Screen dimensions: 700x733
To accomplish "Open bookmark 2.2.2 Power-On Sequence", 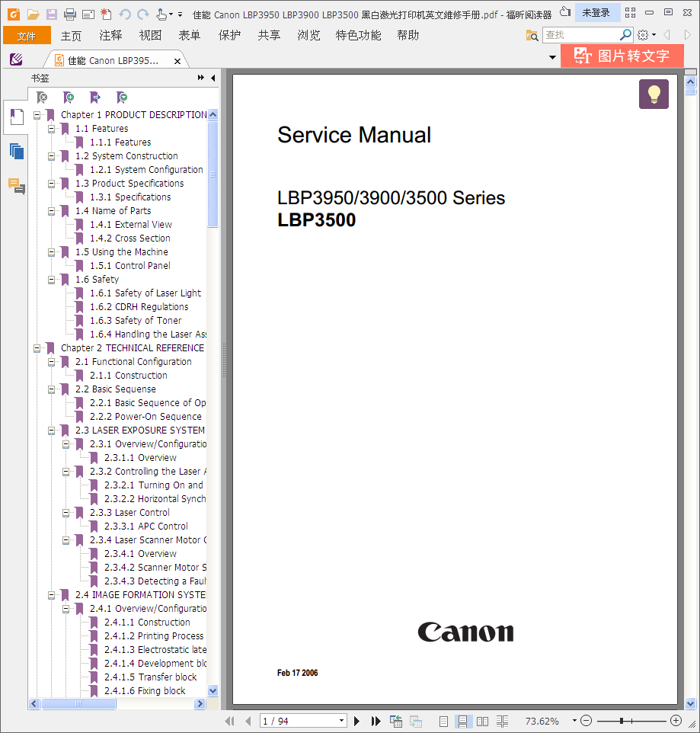I will [x=145, y=417].
